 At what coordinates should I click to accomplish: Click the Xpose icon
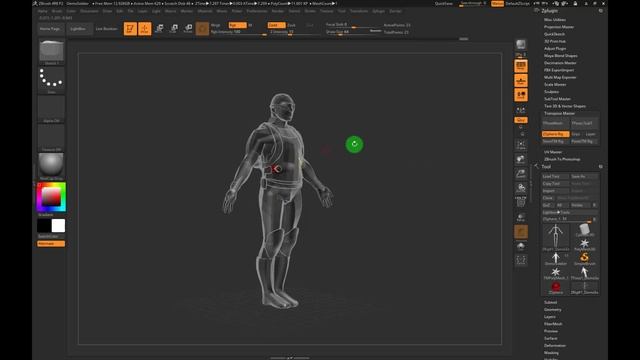[521, 260]
